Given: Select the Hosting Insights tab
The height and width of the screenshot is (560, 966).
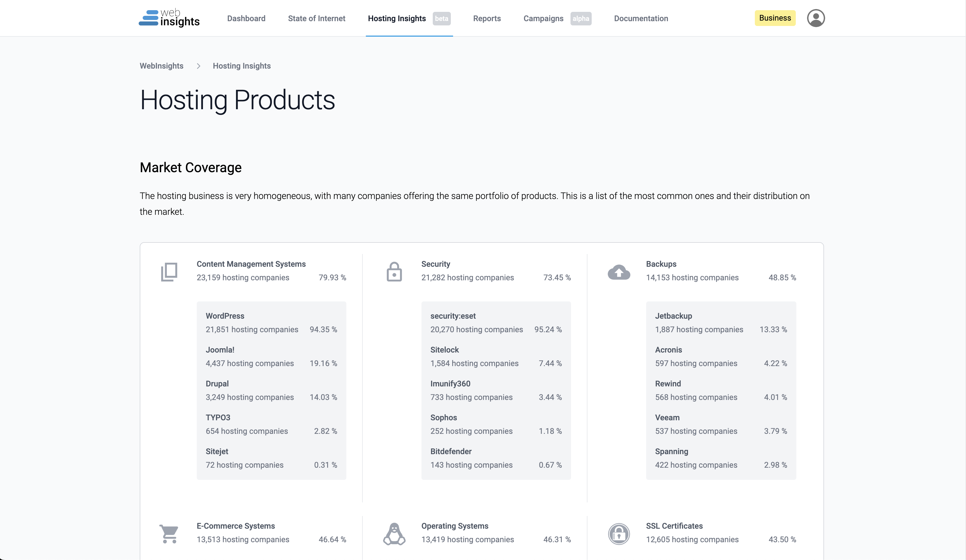Looking at the screenshot, I should pyautogui.click(x=397, y=18).
